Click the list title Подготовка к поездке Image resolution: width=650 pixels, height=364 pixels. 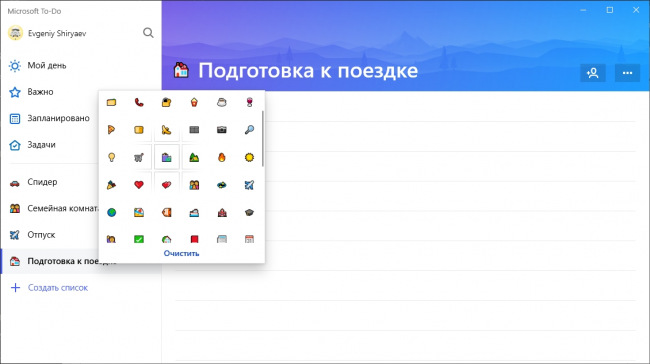pyautogui.click(x=308, y=70)
